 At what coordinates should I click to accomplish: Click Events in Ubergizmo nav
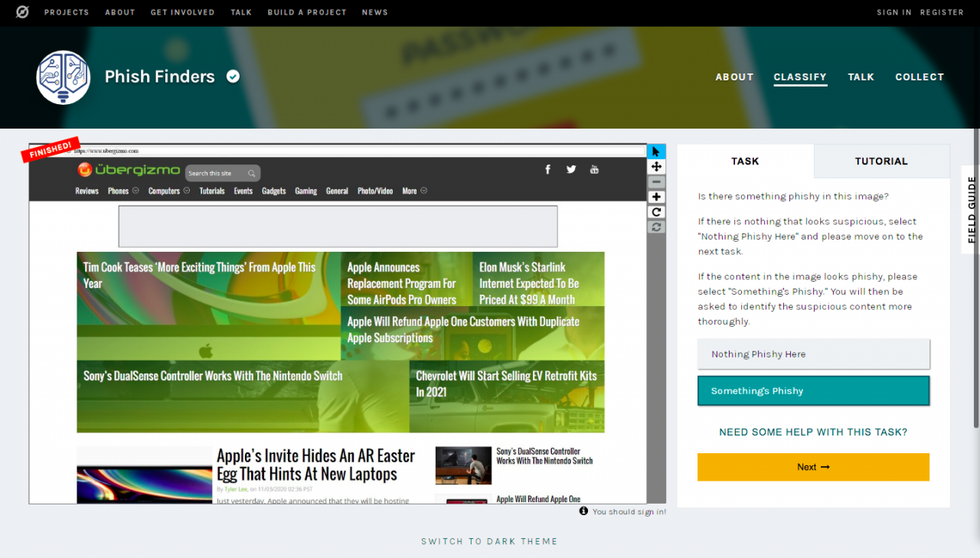pos(243,191)
